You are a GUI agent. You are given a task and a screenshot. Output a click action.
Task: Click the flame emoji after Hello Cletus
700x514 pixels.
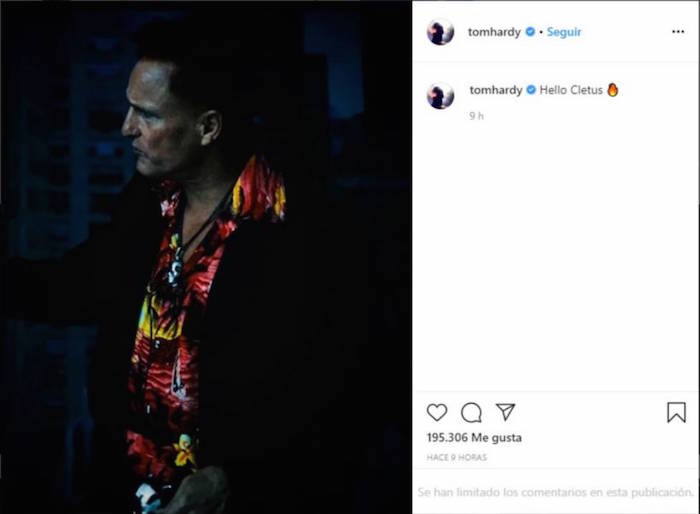tap(612, 90)
